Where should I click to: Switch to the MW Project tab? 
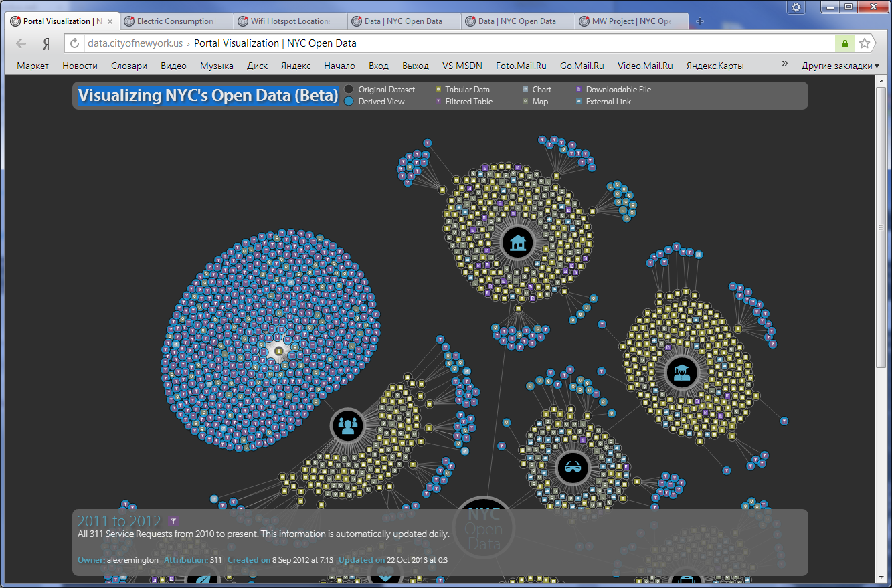pos(632,21)
